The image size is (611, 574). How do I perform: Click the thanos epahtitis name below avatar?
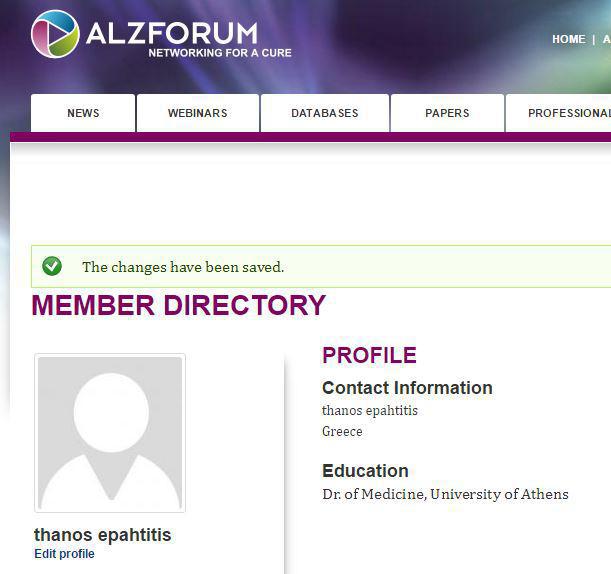pos(102,535)
